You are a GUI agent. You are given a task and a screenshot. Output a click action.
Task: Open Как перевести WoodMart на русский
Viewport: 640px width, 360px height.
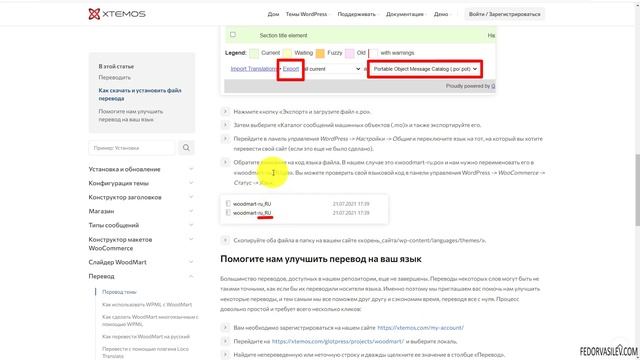[146, 337]
